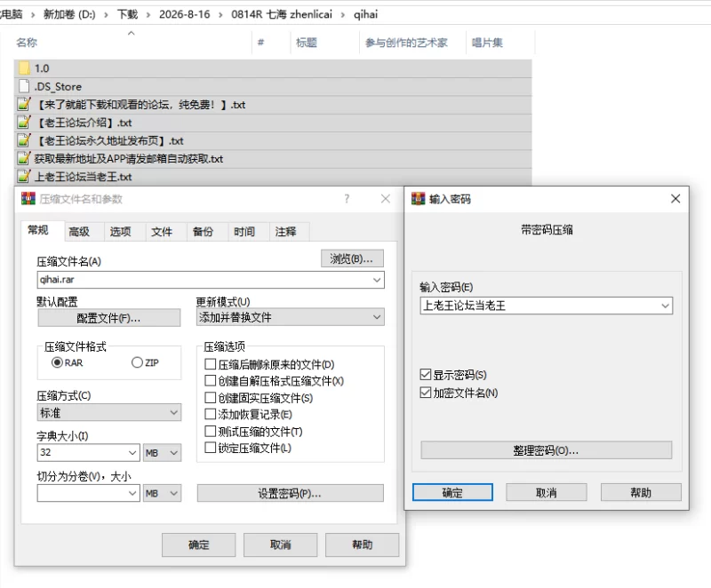Screen dimensions: 711x588
Task: Confirm password with 确定 in 输入密码 dialog
Action: pos(452,492)
